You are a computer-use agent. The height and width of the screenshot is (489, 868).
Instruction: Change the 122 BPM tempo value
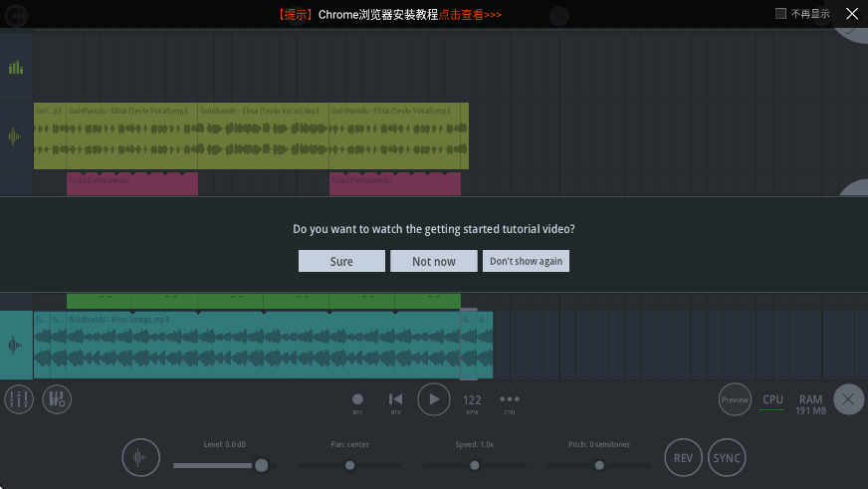pyautogui.click(x=472, y=402)
